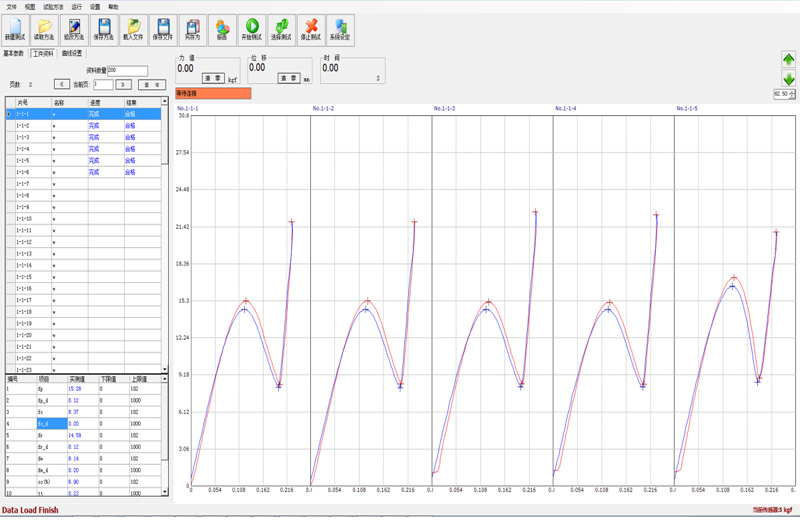Click the sample list scrollbar down arrow
Viewport: 800px width, 531px height.
click(x=165, y=369)
